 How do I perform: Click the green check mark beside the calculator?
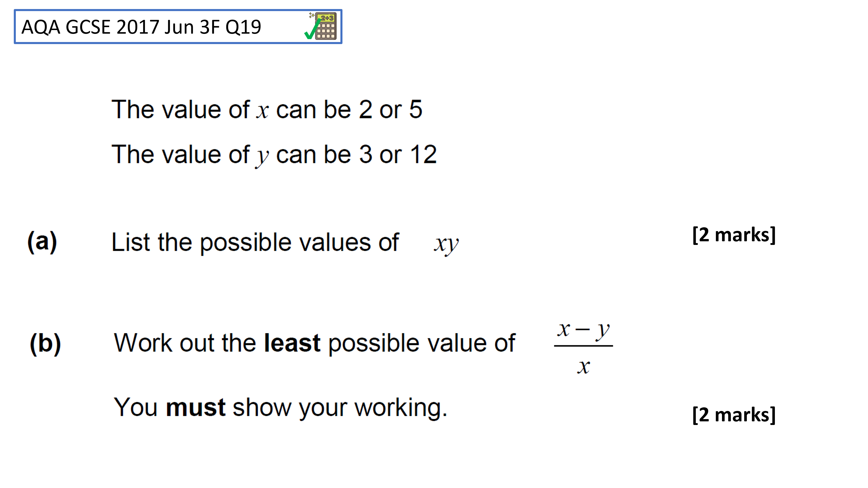312,29
